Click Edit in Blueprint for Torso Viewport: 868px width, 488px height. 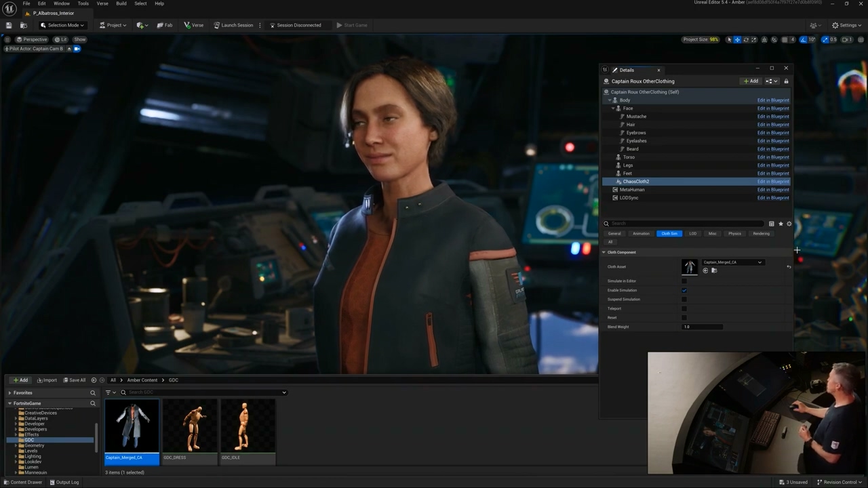(x=773, y=157)
